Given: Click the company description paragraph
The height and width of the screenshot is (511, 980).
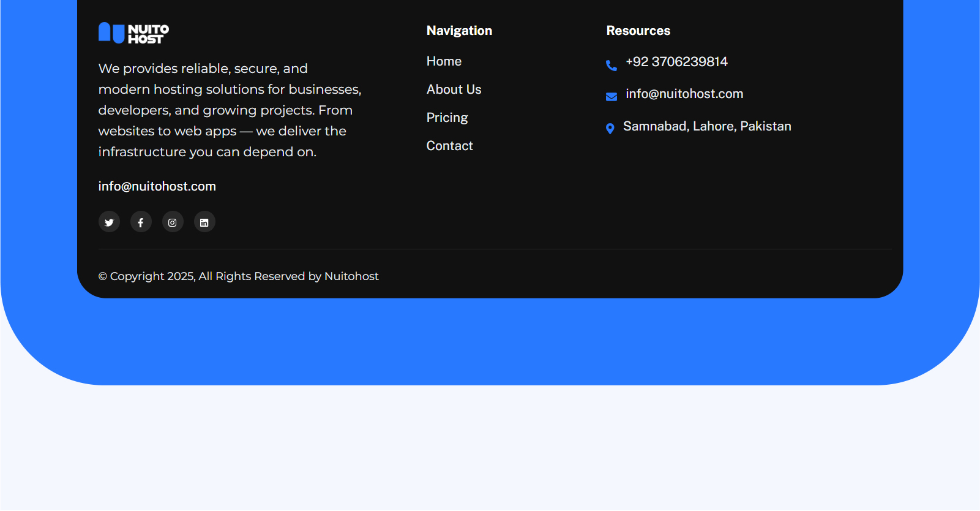Looking at the screenshot, I should point(230,110).
